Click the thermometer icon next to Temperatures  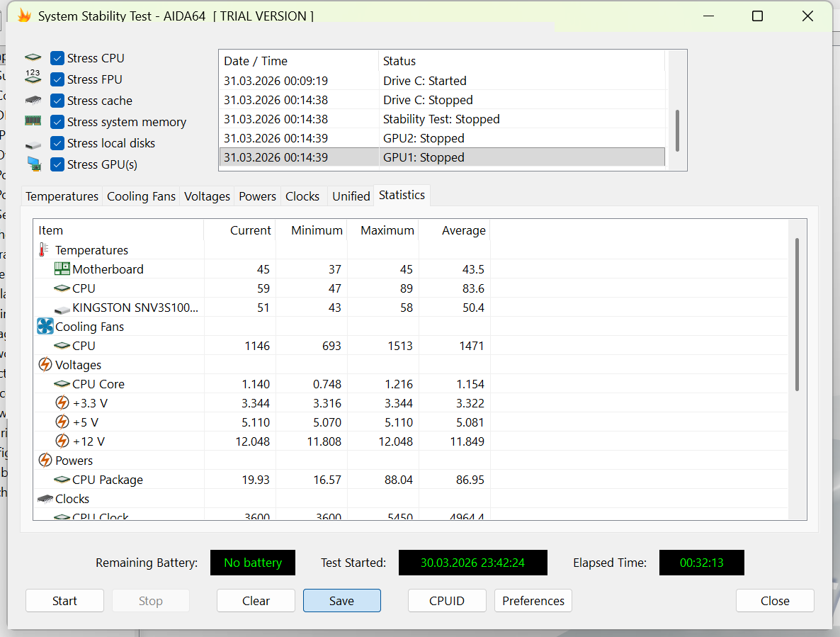pos(43,249)
